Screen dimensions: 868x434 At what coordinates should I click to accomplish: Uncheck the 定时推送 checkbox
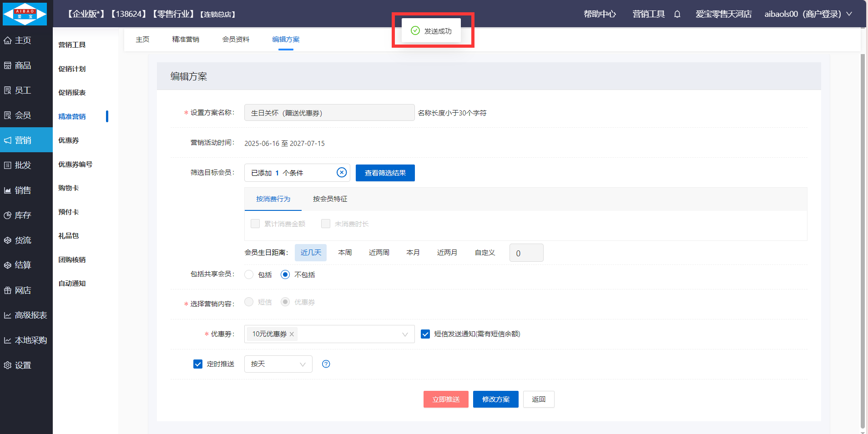[x=198, y=364]
